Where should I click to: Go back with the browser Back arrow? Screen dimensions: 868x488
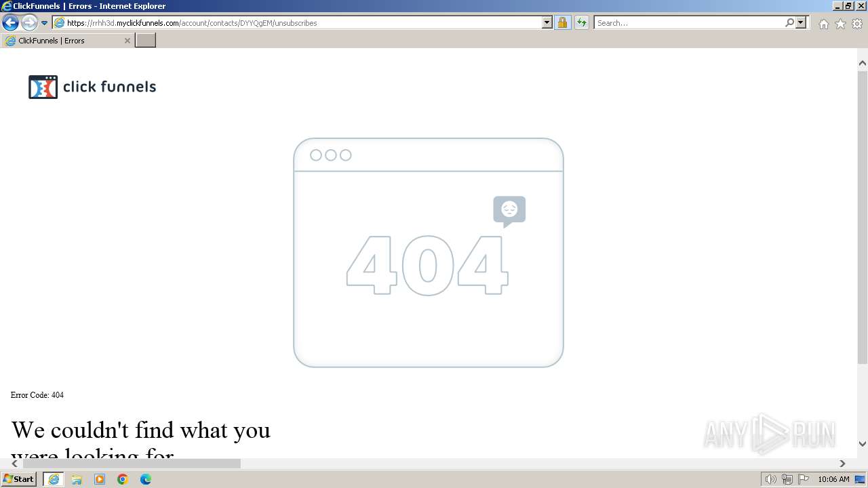click(10, 23)
